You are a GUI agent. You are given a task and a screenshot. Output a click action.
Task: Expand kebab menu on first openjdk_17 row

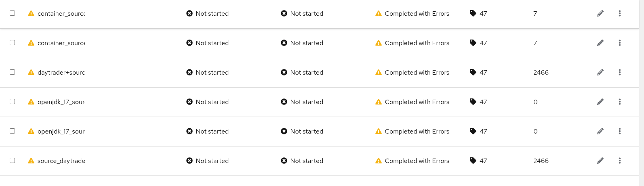point(619,102)
